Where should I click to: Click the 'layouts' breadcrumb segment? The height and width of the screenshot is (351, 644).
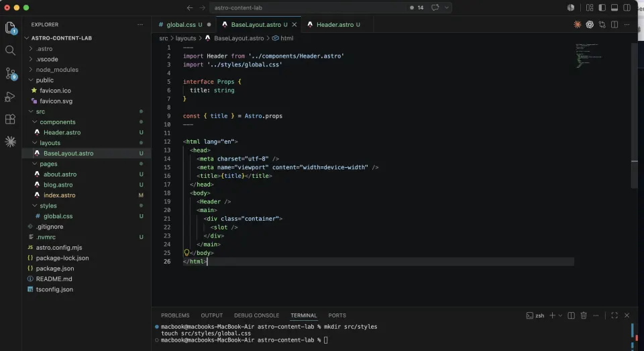coord(186,38)
